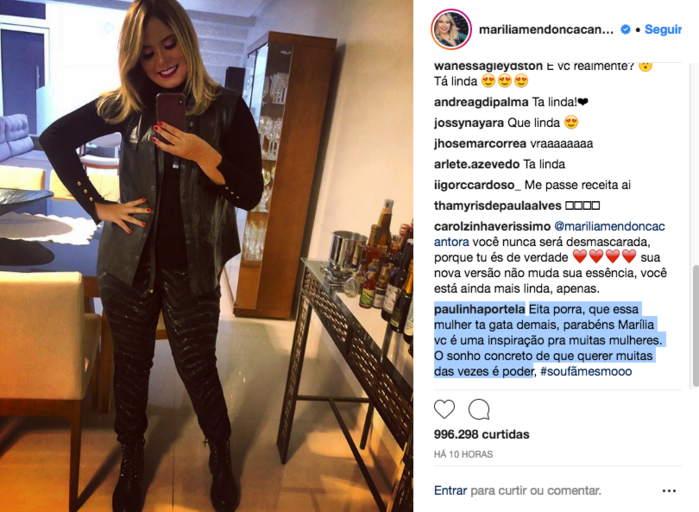The height and width of the screenshot is (512, 699).
Task: Like the post with heart icon
Action: pyautogui.click(x=444, y=409)
